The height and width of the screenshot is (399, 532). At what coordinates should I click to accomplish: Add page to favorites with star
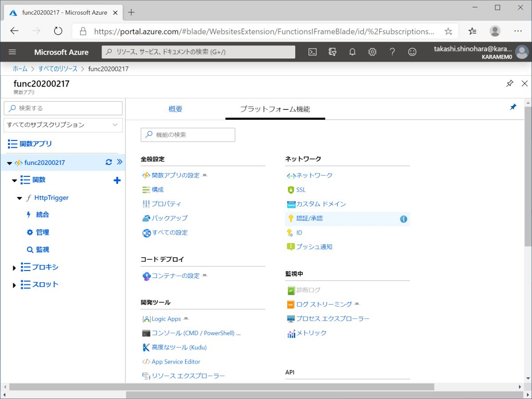(x=448, y=31)
